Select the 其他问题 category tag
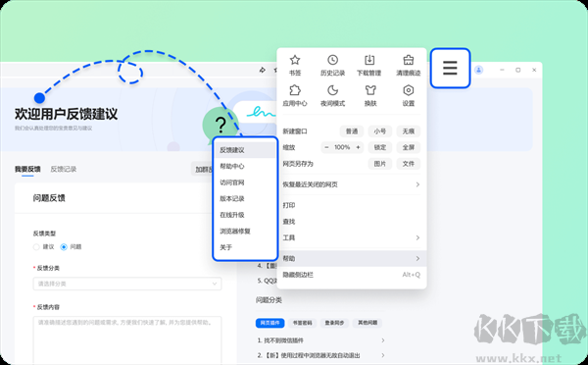 click(367, 323)
